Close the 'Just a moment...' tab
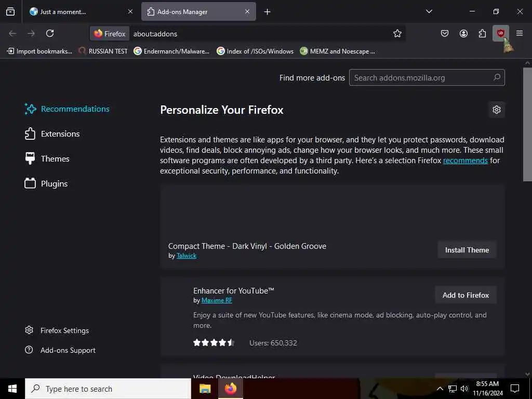 [130, 11]
